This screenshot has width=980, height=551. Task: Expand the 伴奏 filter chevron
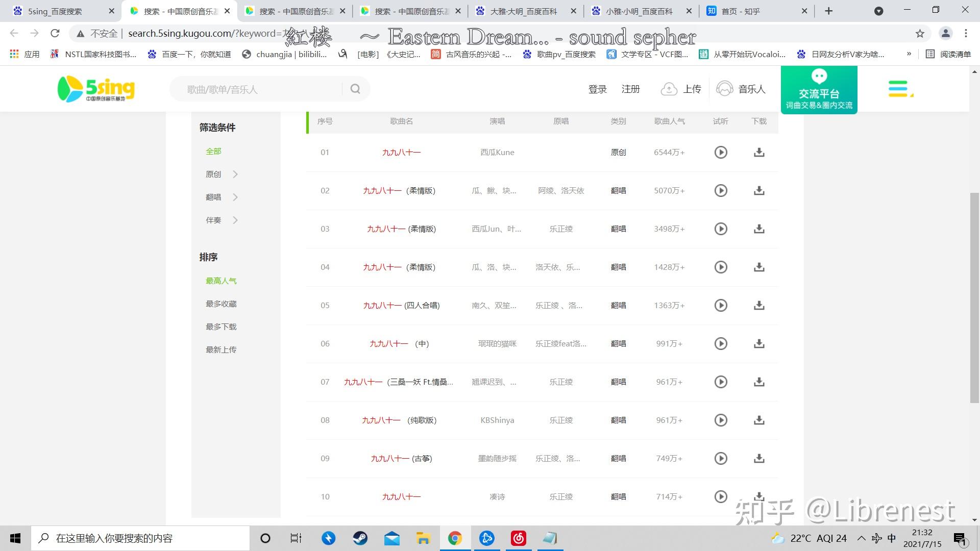pyautogui.click(x=235, y=220)
